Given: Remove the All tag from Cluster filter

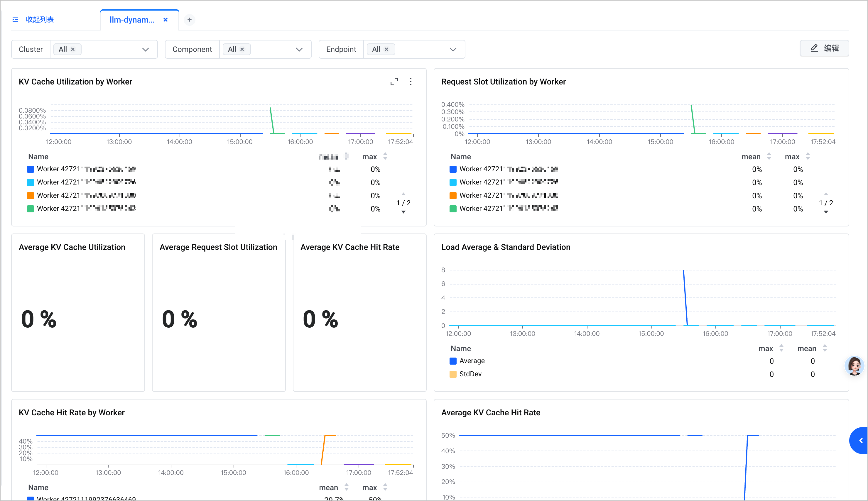Looking at the screenshot, I should (73, 49).
